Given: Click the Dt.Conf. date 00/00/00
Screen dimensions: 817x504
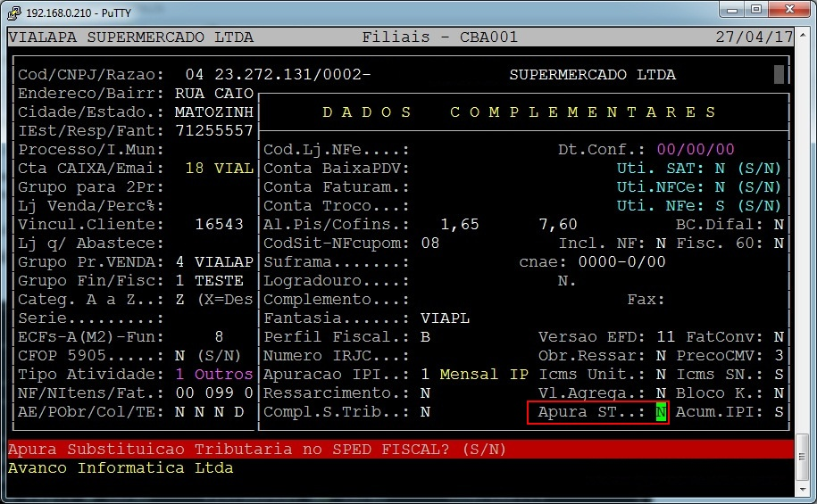Looking at the screenshot, I should point(695,150).
